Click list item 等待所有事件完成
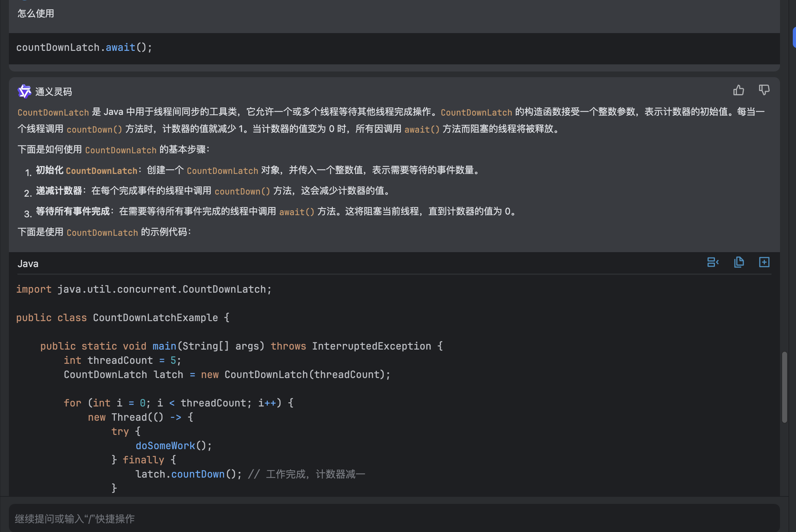Image resolution: width=796 pixels, height=532 pixels. (x=277, y=212)
